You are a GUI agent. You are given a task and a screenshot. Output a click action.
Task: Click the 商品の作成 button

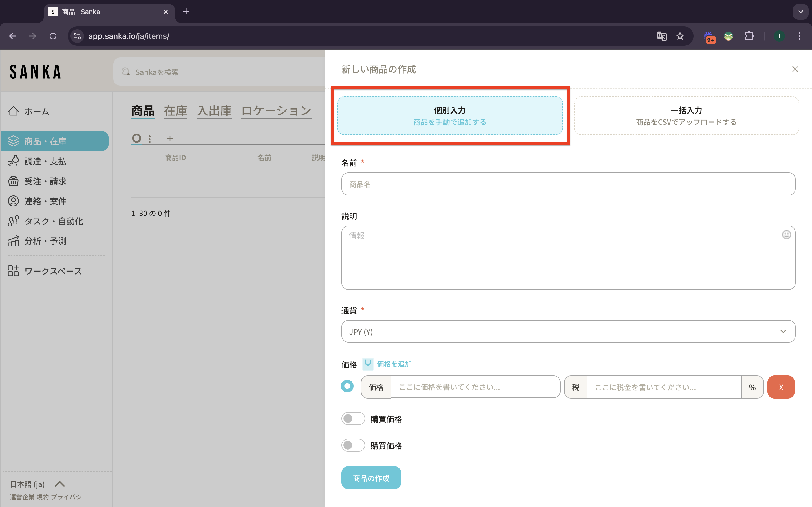point(371,478)
